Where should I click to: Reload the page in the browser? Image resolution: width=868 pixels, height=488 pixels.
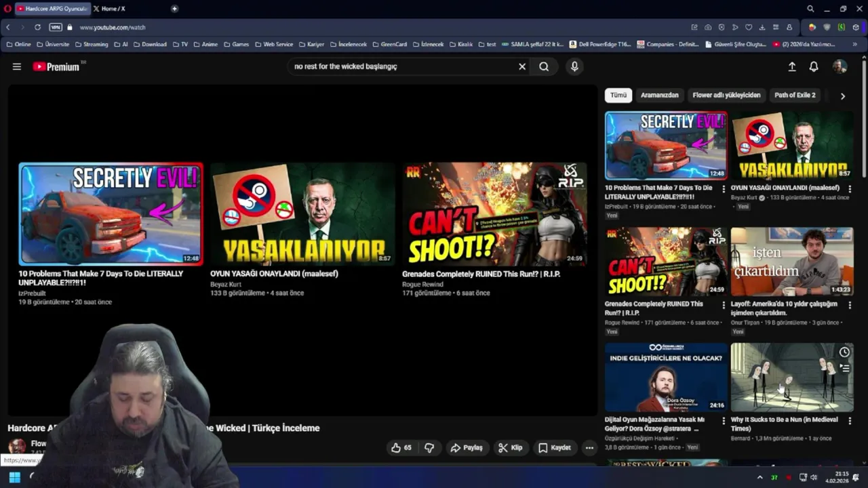pos(37,27)
